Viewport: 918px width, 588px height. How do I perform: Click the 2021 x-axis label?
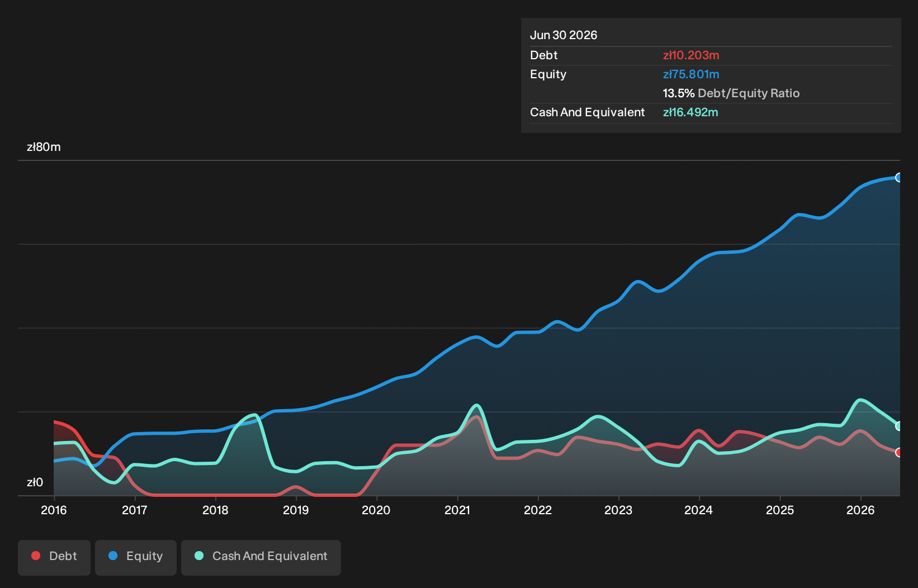(x=457, y=510)
